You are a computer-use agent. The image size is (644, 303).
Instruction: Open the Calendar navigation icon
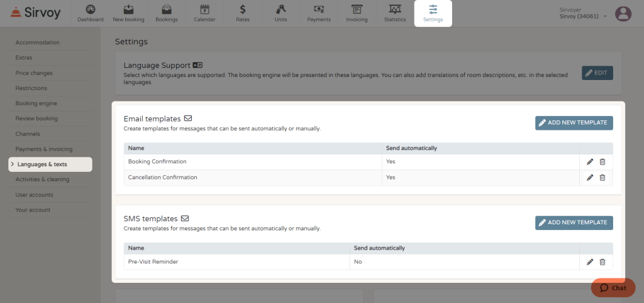click(204, 9)
